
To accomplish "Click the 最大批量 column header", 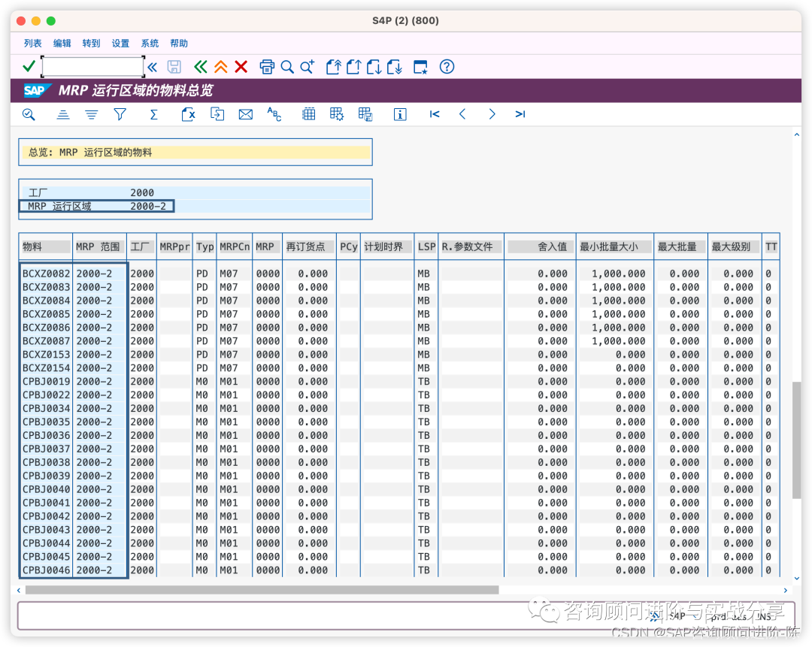I will (x=680, y=247).
